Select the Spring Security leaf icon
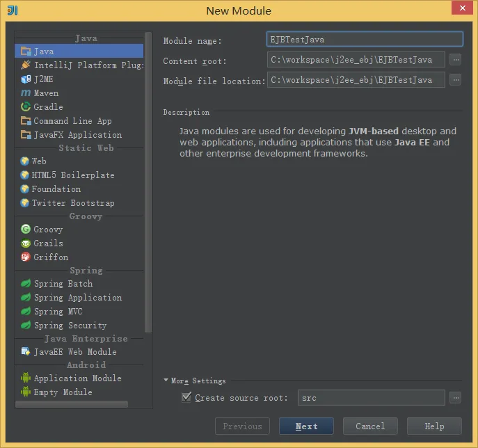This screenshot has height=448, width=478. pos(26,325)
